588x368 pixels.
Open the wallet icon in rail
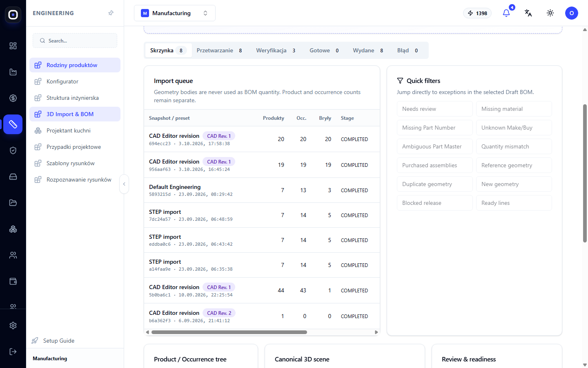click(x=13, y=281)
